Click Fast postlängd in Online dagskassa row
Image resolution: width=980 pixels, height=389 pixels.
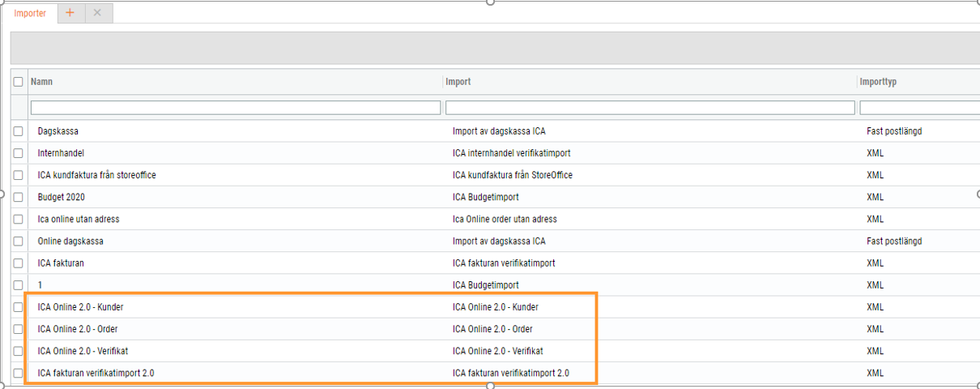point(894,242)
